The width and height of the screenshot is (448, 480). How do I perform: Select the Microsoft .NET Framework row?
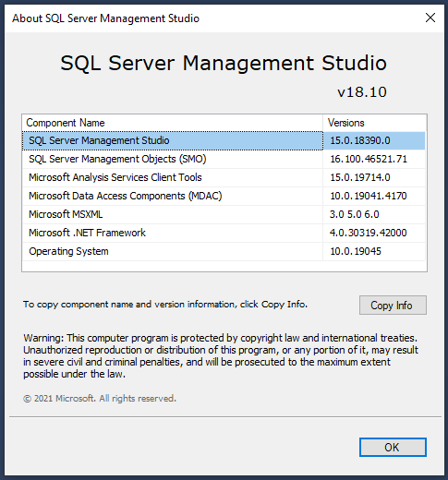224,233
